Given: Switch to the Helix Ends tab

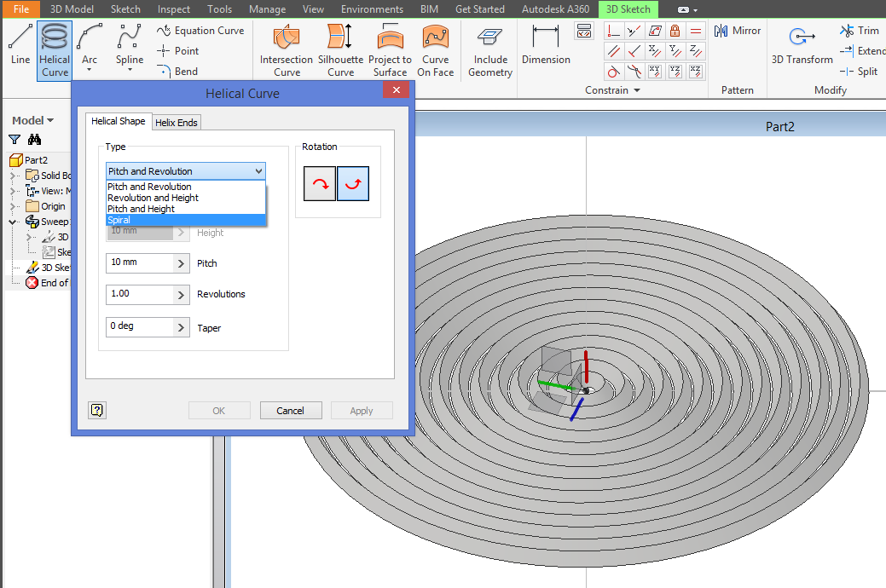Looking at the screenshot, I should click(177, 122).
